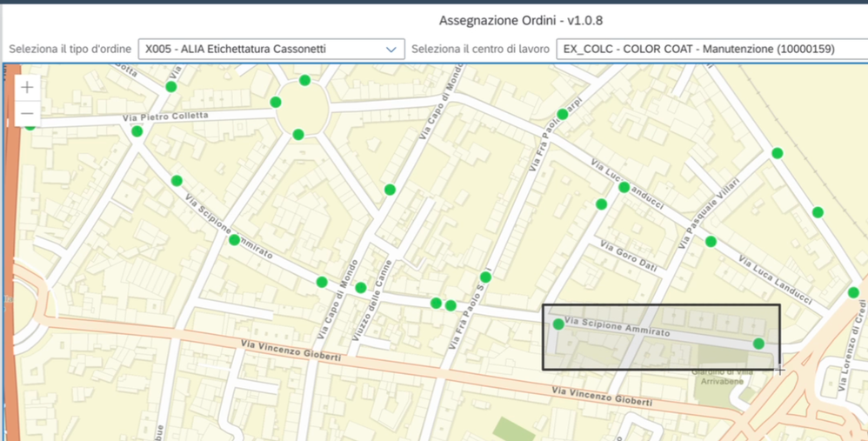Click the 'Assegnazione Ordini - v1.0.8' title
868x441 pixels.
[x=521, y=21]
